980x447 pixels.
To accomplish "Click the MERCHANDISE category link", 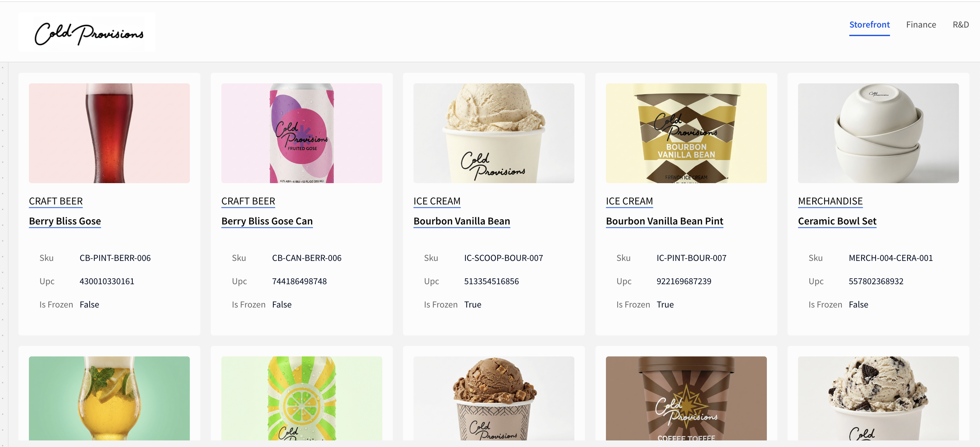I will point(830,201).
